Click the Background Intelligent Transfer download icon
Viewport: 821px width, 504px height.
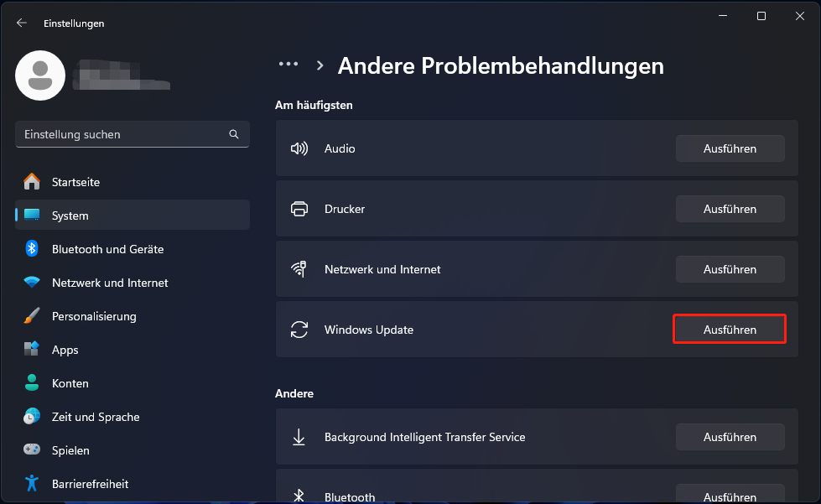299,437
